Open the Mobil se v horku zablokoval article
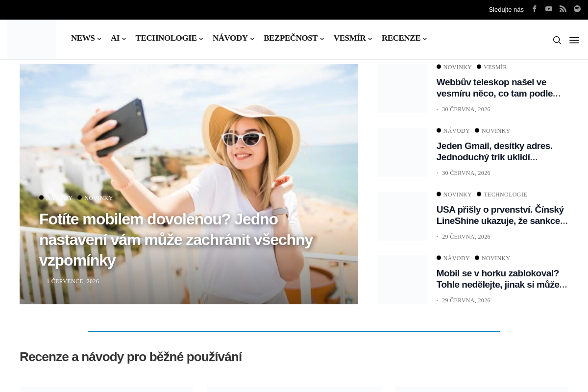This screenshot has height=392, width=588. point(502,279)
